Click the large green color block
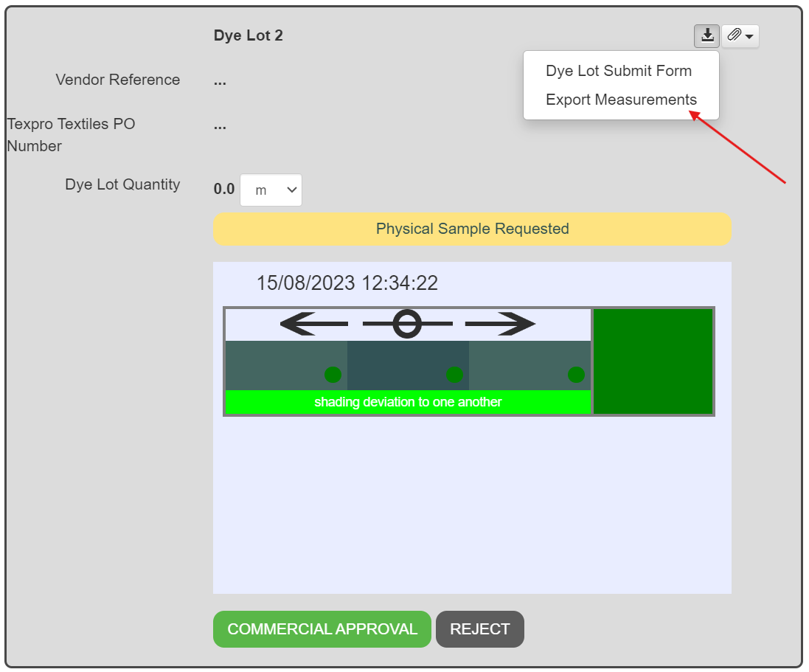Screen dimensions: 809x672 coord(653,361)
